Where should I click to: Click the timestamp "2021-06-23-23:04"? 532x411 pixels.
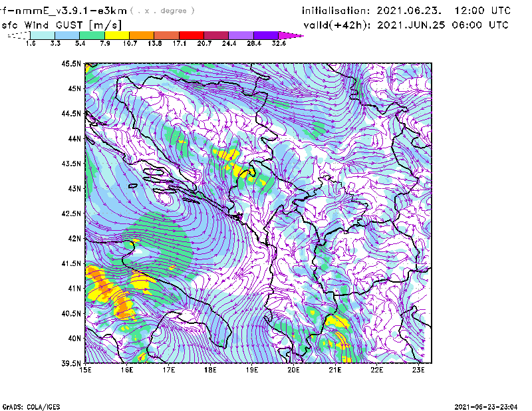486,407
